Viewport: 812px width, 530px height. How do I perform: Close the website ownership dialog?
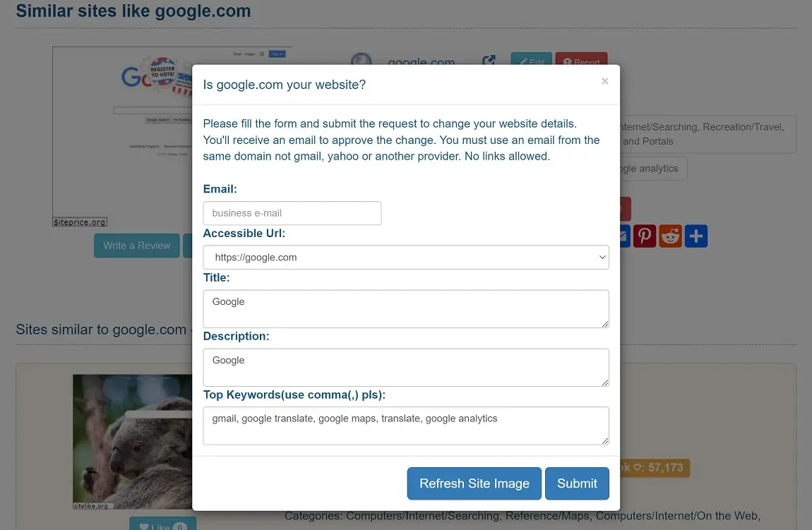pos(605,80)
